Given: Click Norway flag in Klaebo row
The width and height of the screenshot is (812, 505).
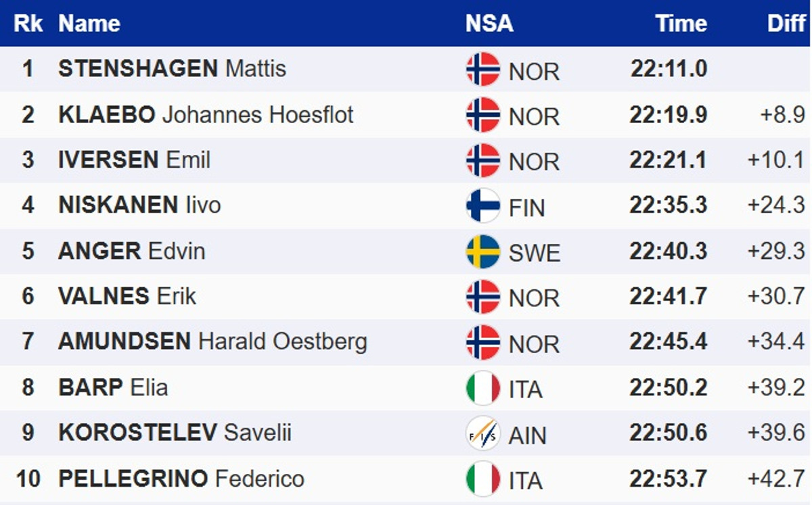Looking at the screenshot, I should (483, 115).
